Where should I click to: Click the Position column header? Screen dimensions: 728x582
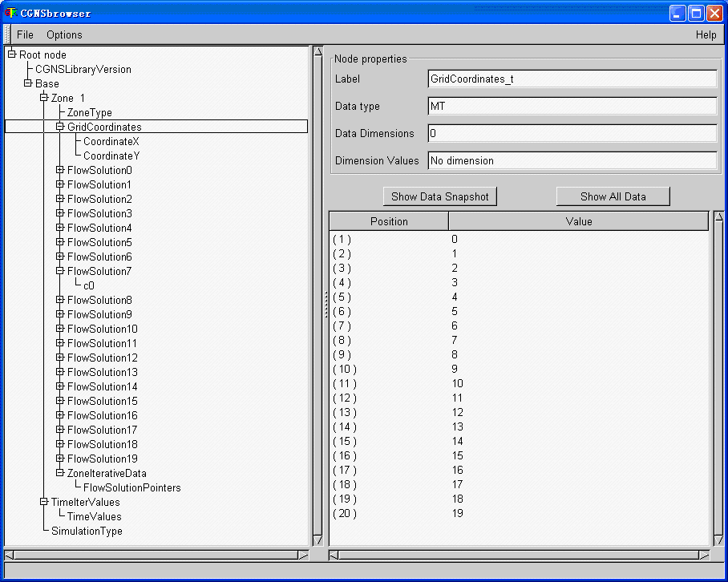tap(389, 221)
